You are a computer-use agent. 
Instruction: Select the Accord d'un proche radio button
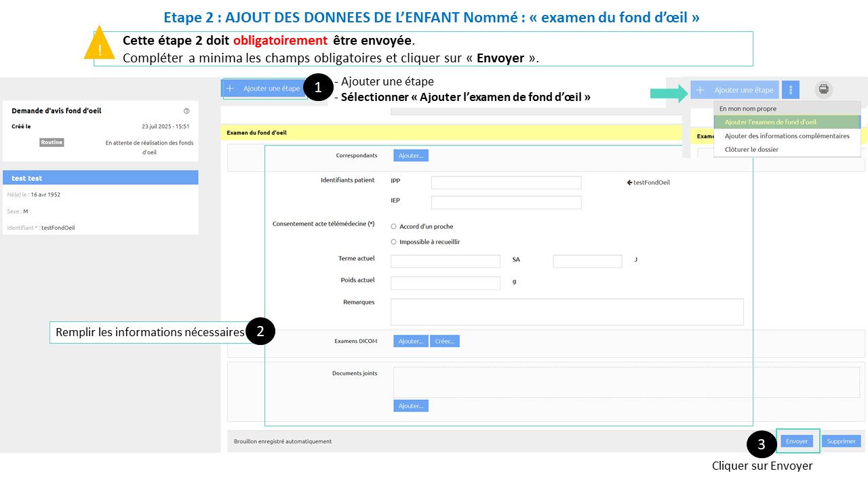coord(394,226)
